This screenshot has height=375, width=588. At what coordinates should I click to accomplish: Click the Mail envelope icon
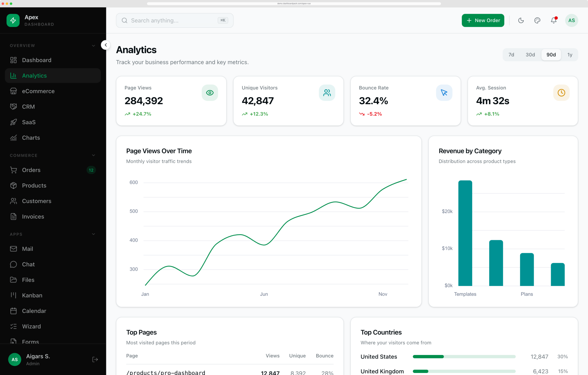click(x=13, y=249)
